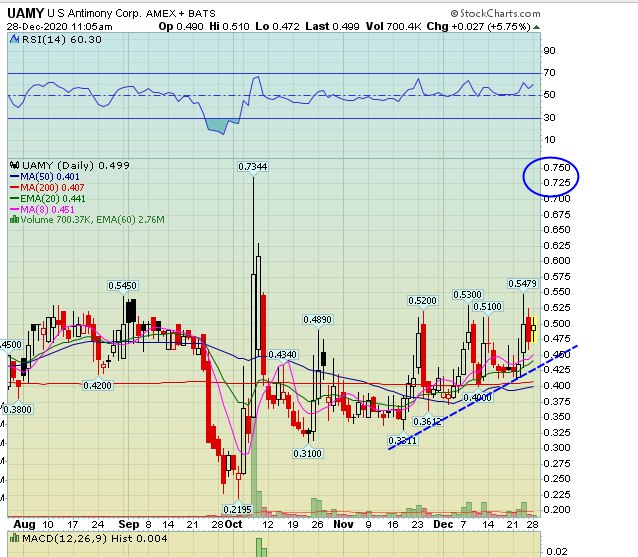Viewport: 638px width, 557px height.
Task: Click the 'Dec' month label on date axis
Action: 444,524
